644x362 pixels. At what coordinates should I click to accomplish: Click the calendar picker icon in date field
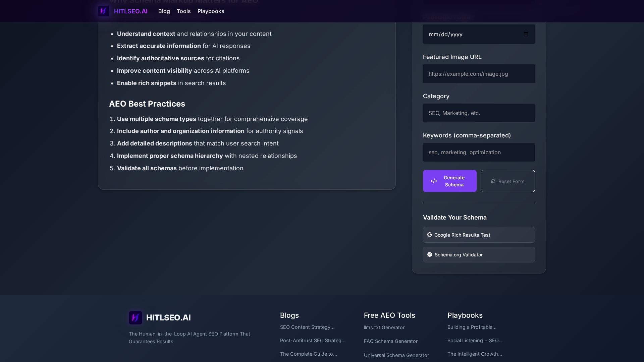point(526,34)
